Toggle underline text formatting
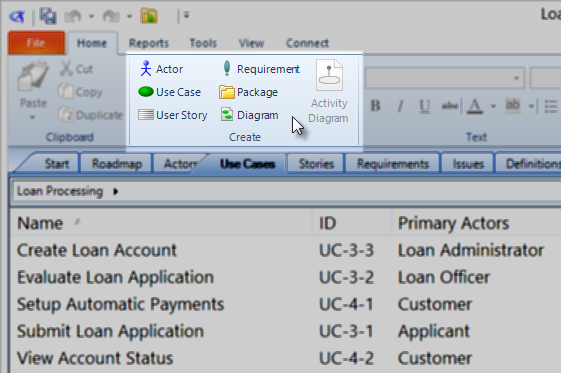 tap(425, 106)
